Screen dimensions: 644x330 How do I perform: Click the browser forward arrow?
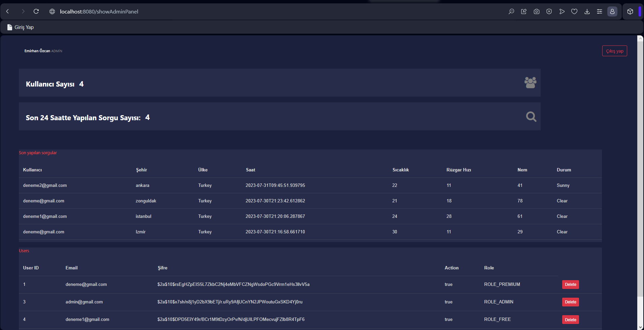[x=23, y=11]
